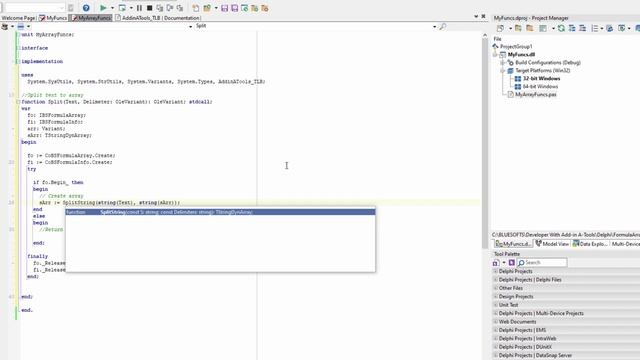This screenshot has width=640, height=360.
Task: Click the Save All icon
Action: pos(235,8)
